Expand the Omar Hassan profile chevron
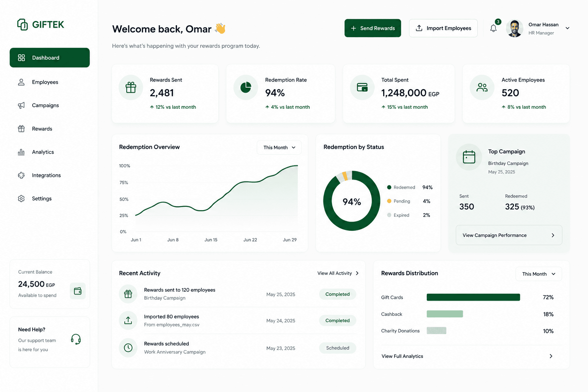588x392 pixels. click(x=567, y=28)
